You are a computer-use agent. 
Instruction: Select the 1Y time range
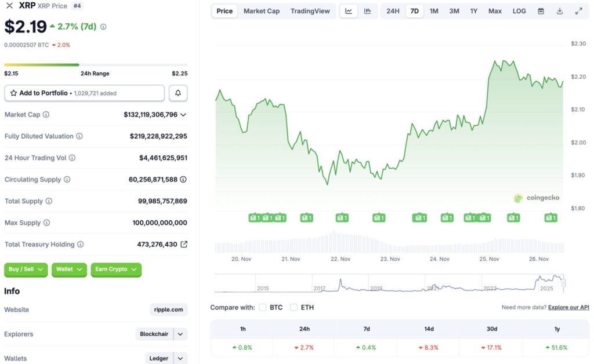click(x=474, y=10)
